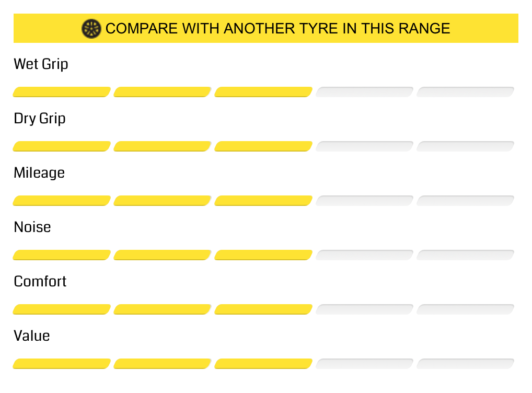
Task: Click fifth Dry Grip rating segment
Action: coord(465,146)
